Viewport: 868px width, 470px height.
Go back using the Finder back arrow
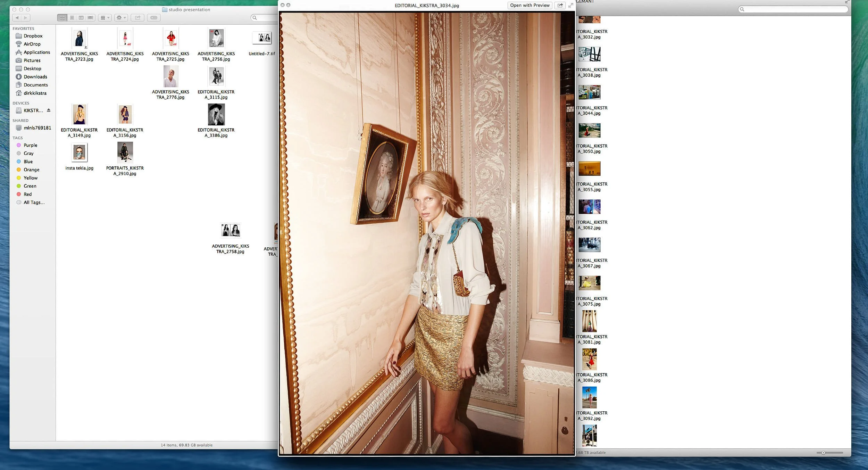coord(17,18)
